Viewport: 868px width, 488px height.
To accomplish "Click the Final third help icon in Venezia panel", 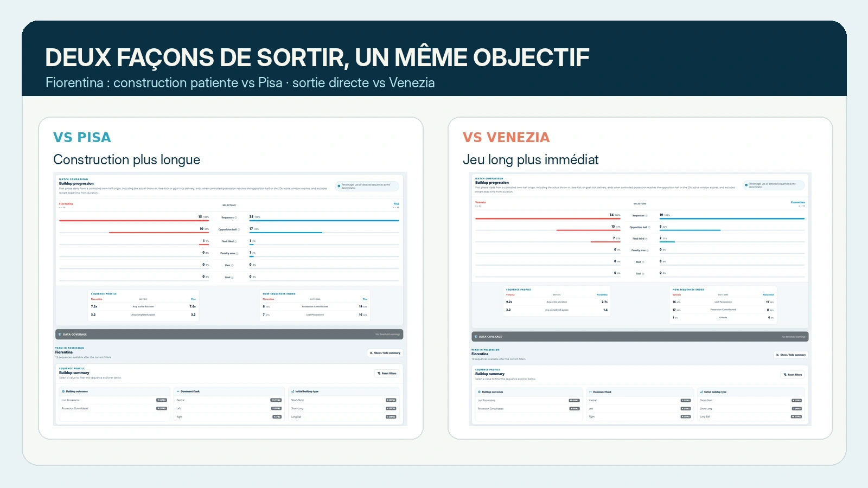I will [647, 239].
